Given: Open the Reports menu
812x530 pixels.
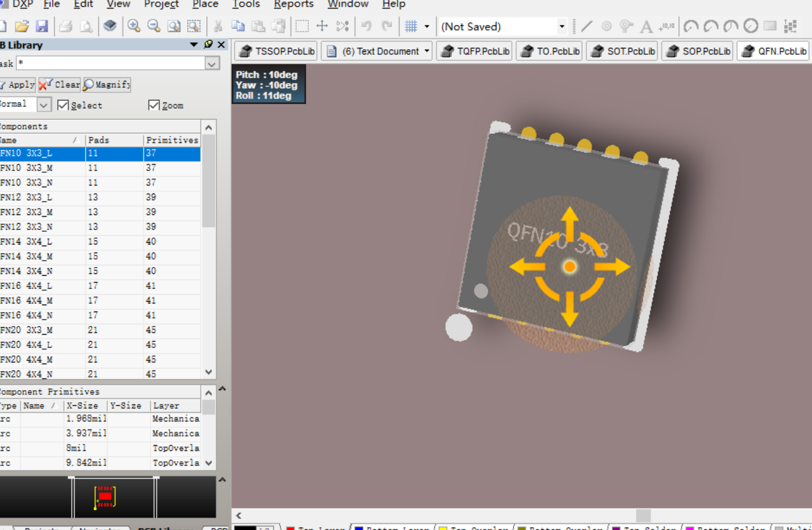Looking at the screenshot, I should pos(293,5).
